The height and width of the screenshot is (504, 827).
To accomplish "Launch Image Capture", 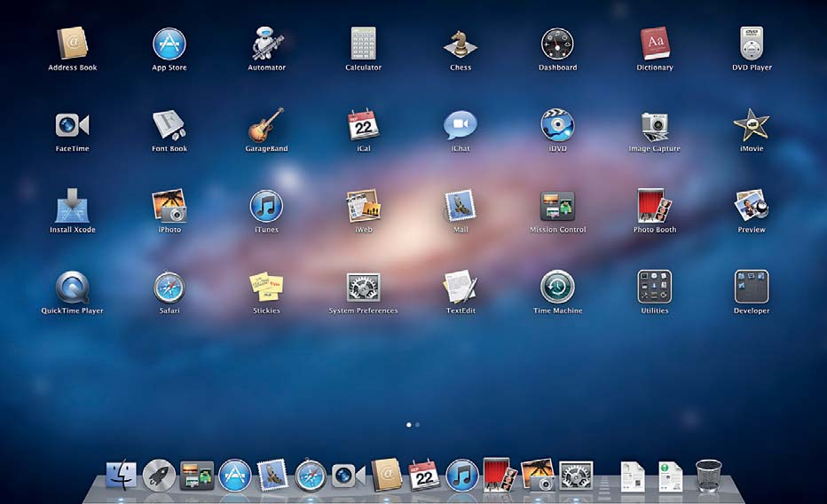I will pos(655,127).
